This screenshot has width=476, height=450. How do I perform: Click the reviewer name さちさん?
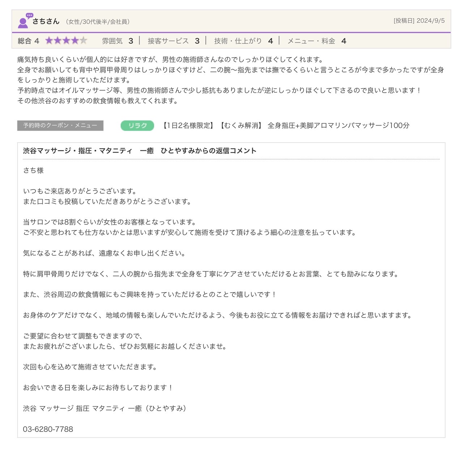click(x=46, y=21)
